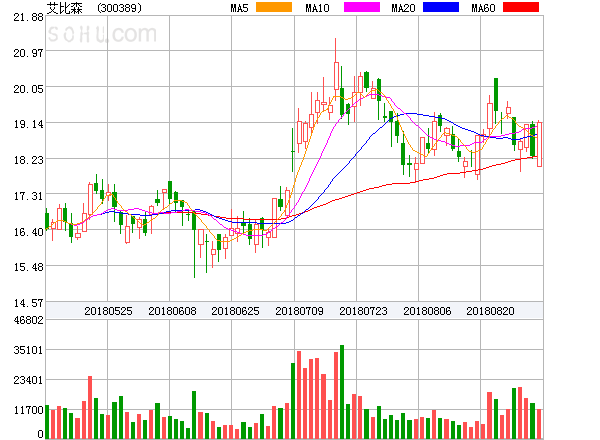Click the 16.40 price axis label

[28, 232]
